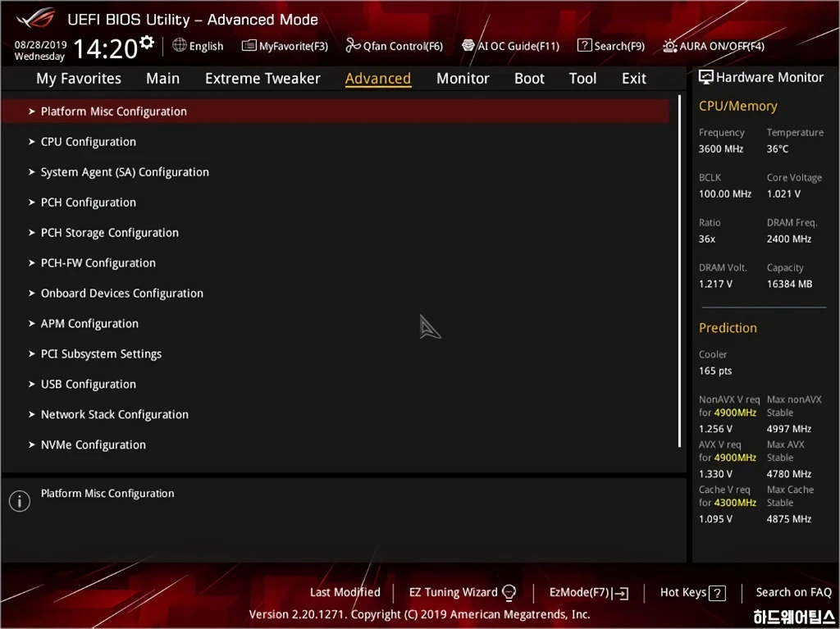This screenshot has width=840, height=629.
Task: Open the Exit tab
Action: tap(634, 78)
